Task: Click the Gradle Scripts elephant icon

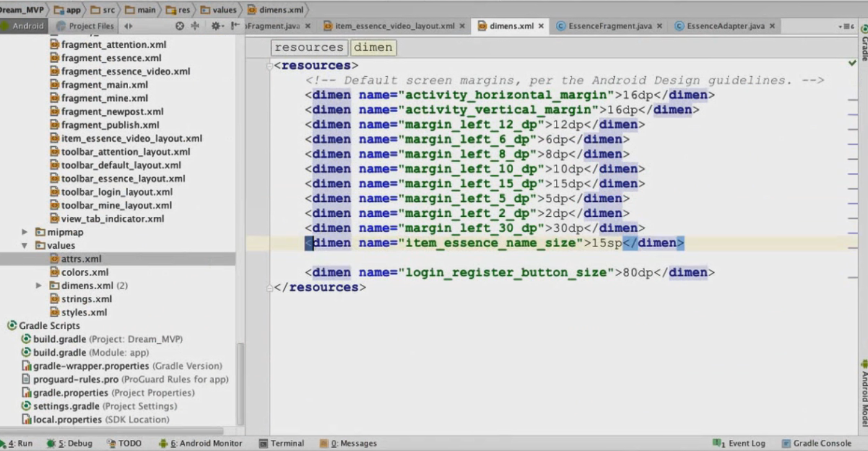Action: pos(12,325)
